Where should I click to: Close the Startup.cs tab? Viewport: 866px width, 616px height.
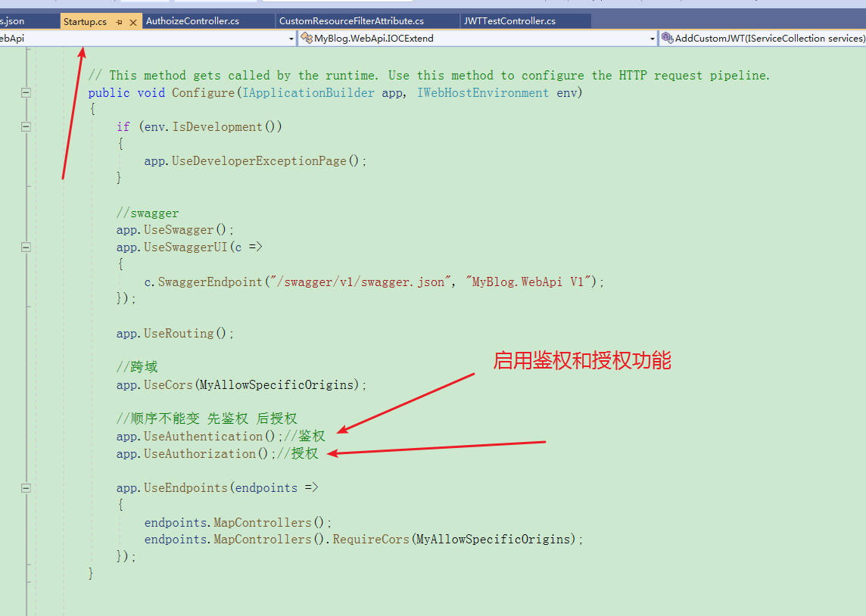[x=132, y=21]
